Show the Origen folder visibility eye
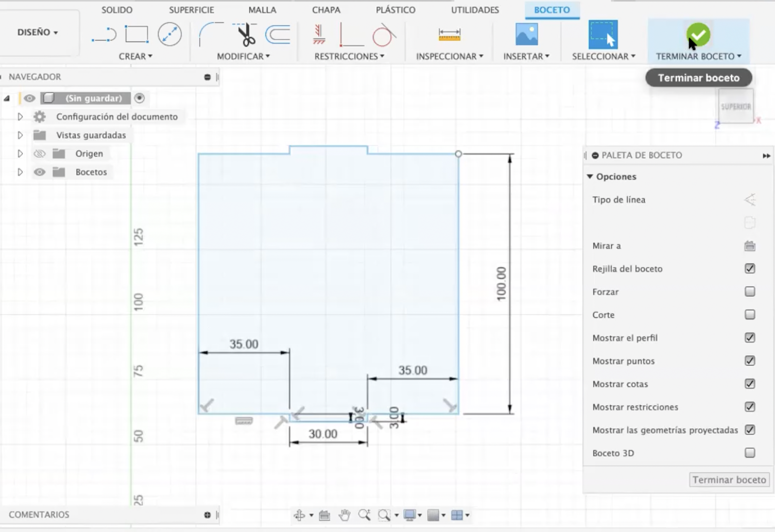This screenshot has height=532, width=775. pyautogui.click(x=40, y=154)
